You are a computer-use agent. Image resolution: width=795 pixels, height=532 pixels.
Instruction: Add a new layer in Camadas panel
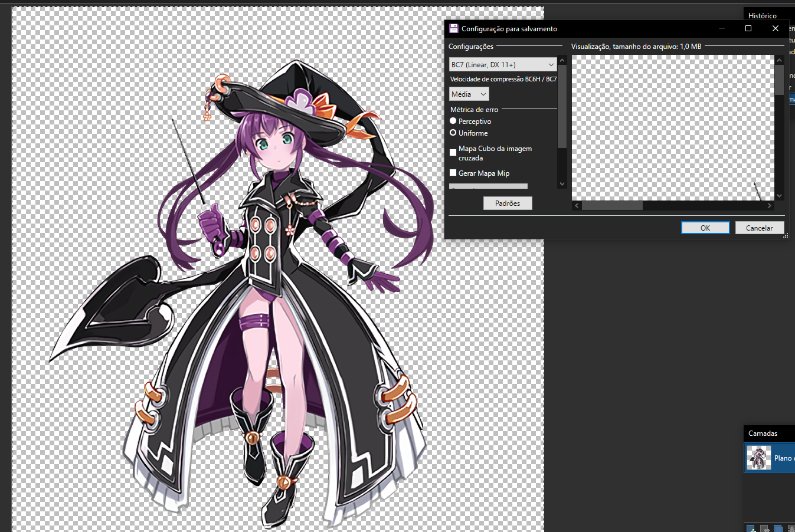click(x=750, y=528)
